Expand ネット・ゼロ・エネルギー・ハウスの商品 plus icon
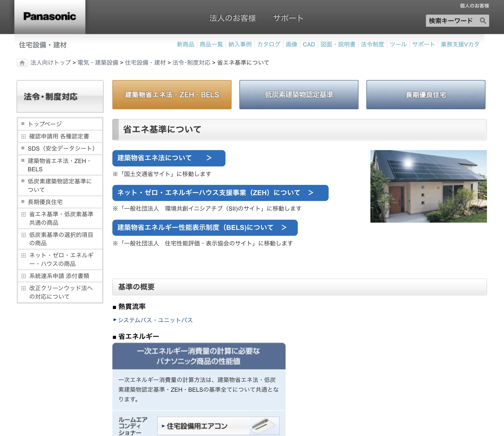The image size is (504, 436). pos(24,255)
